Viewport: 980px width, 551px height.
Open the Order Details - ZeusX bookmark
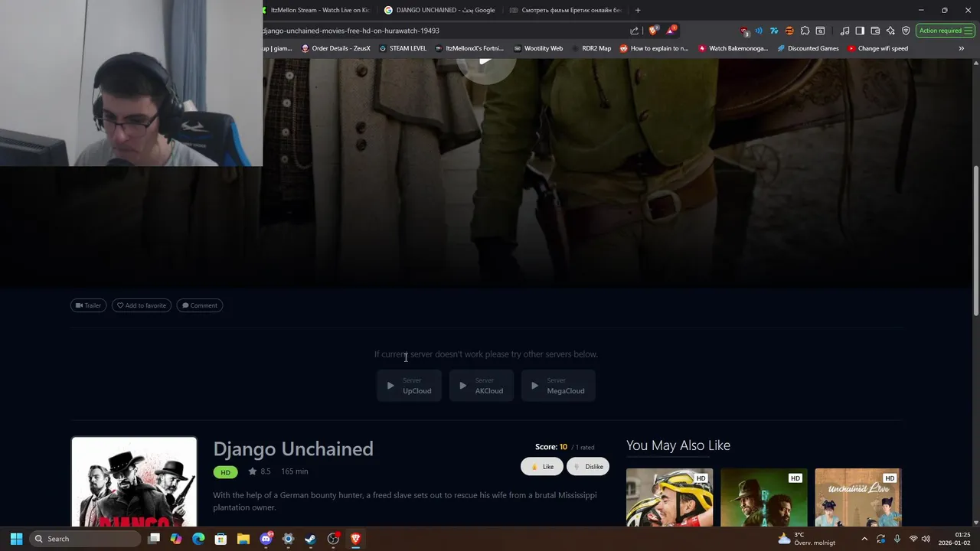pyautogui.click(x=336, y=48)
